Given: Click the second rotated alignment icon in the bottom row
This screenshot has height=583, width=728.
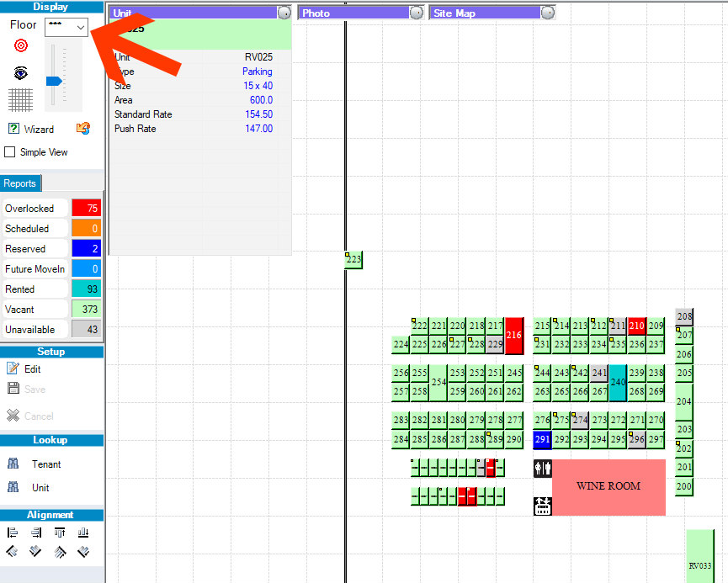Looking at the screenshot, I should tap(35, 551).
